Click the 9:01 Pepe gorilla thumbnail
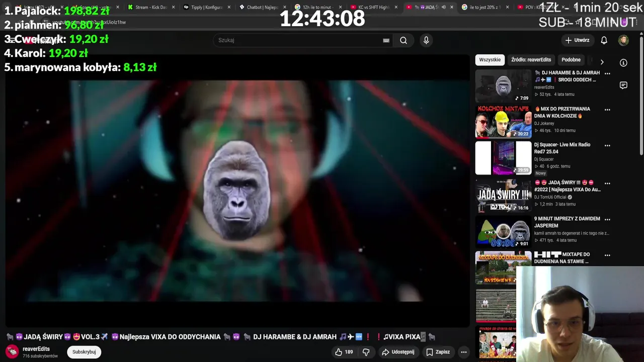Screen dimensions: 644x362 coord(503,232)
